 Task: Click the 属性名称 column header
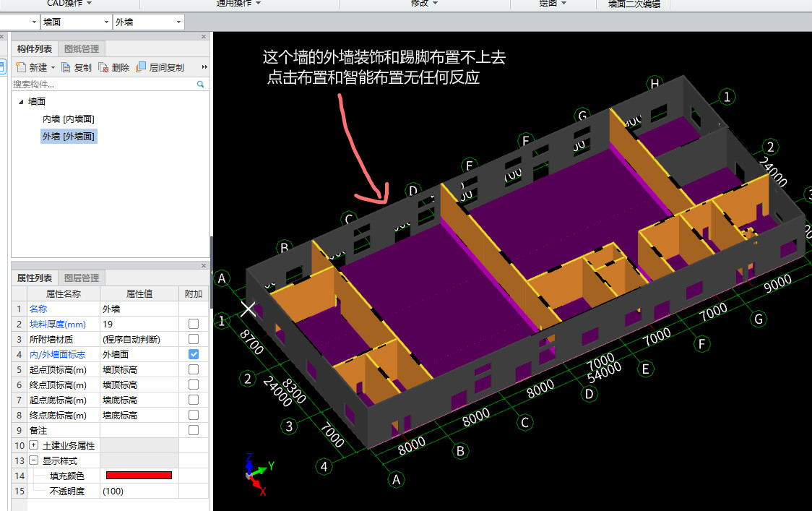63,294
